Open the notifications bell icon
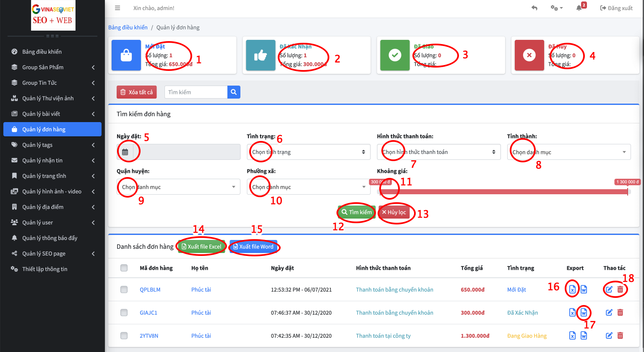 point(579,8)
